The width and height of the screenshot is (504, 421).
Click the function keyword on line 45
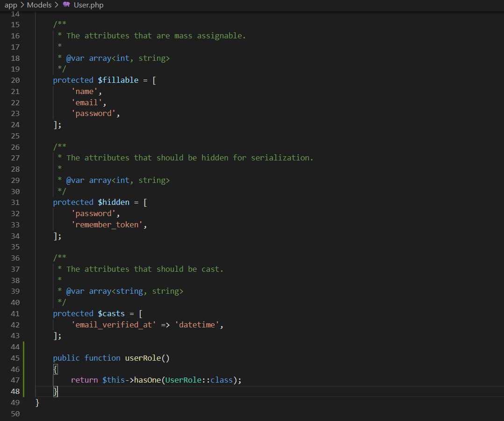pos(102,358)
